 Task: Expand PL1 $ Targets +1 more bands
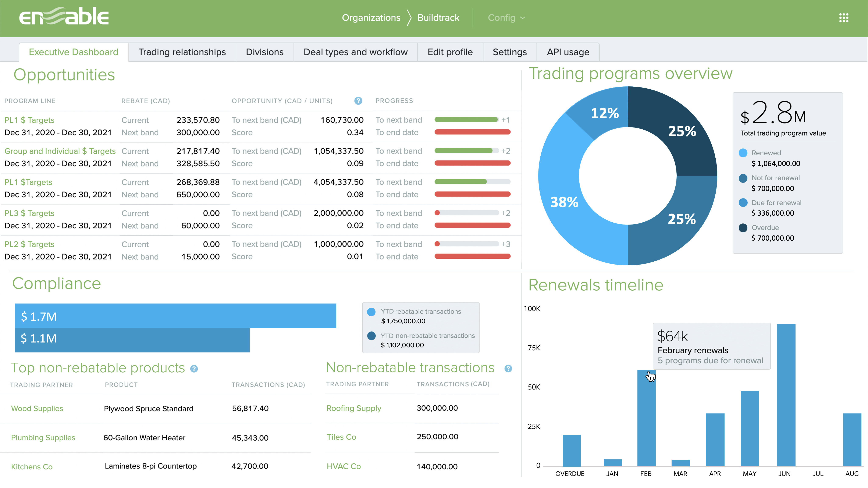tap(505, 120)
